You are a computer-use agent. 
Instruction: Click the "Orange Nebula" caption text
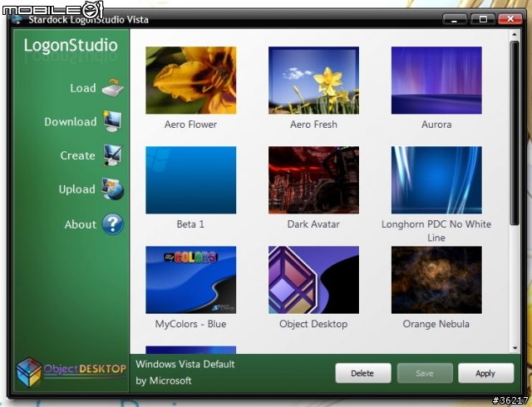[436, 324]
